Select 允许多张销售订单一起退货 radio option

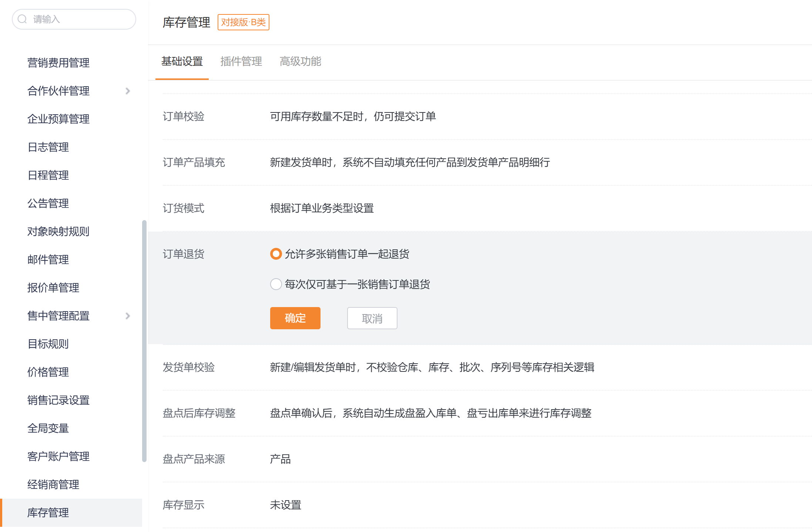pos(276,254)
